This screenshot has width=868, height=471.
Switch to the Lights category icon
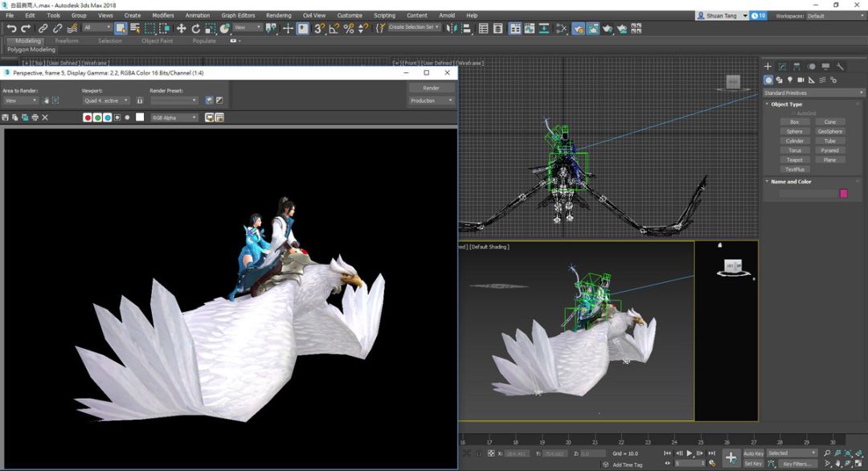coord(790,80)
